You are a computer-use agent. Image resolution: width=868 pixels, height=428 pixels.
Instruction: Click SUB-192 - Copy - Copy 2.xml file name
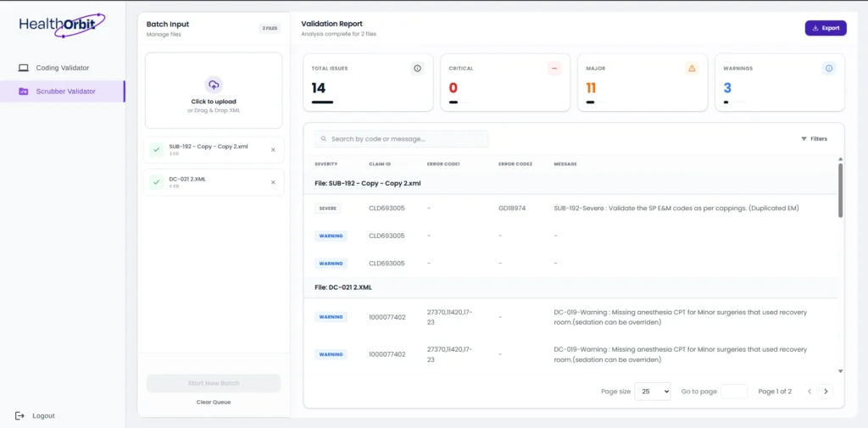[x=209, y=147]
